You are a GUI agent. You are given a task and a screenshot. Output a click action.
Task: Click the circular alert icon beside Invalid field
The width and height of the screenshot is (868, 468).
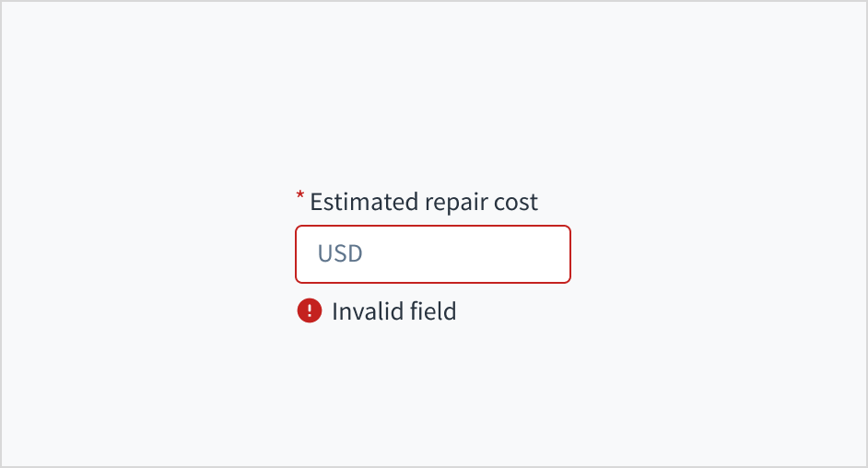point(309,311)
